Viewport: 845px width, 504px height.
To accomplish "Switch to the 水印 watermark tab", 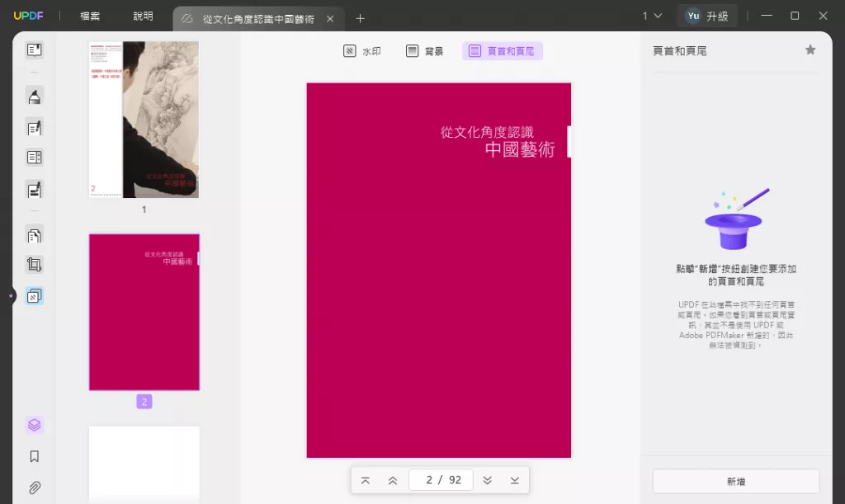I will 362,51.
